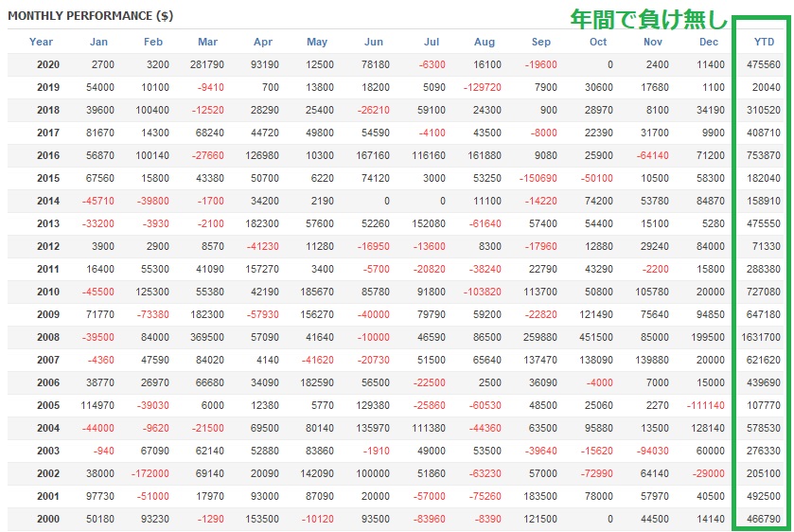This screenshot has width=794, height=532.
Task: Select the 2003 year row label
Action: click(x=48, y=451)
